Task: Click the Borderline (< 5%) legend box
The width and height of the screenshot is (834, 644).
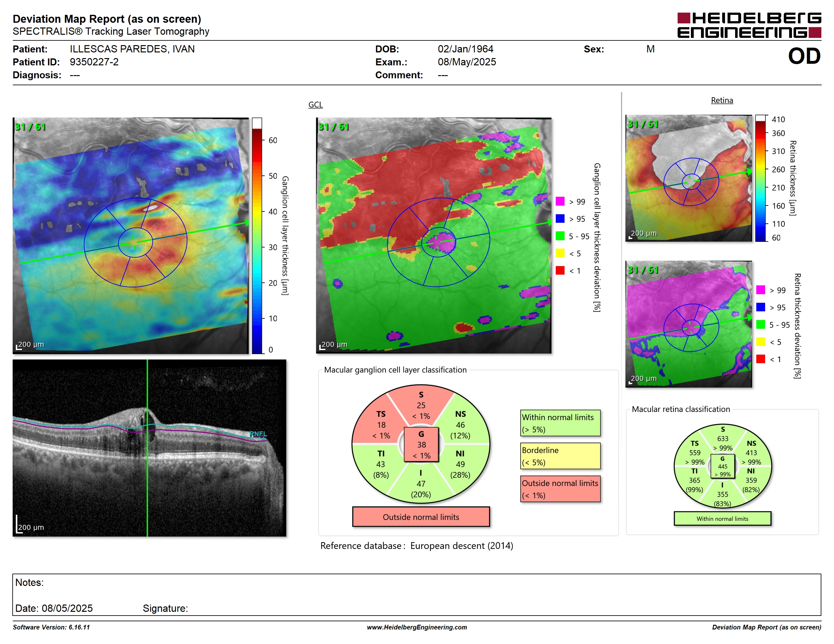Action: pyautogui.click(x=560, y=456)
